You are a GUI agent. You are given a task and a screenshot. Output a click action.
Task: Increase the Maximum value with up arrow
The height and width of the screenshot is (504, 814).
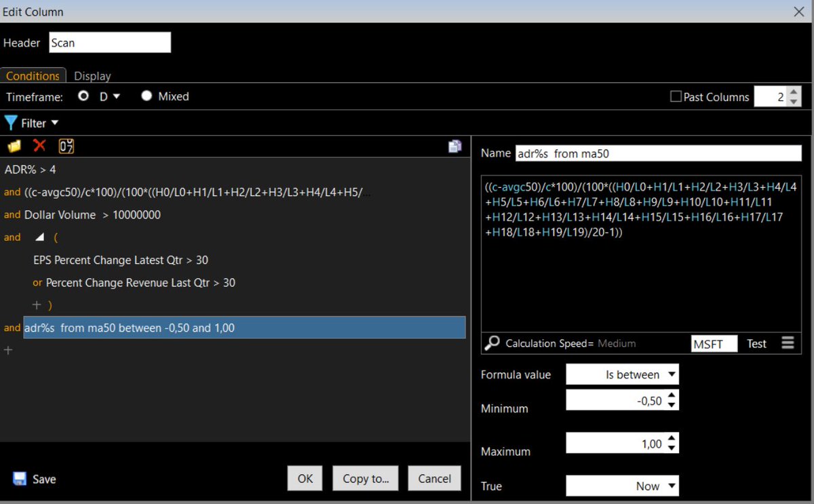[672, 439]
